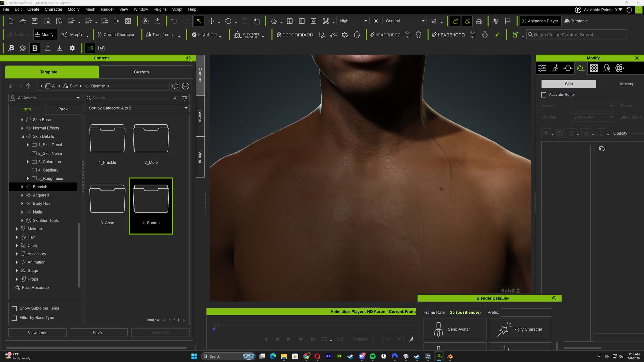Open the Headshot 2 plugin

pos(385,35)
